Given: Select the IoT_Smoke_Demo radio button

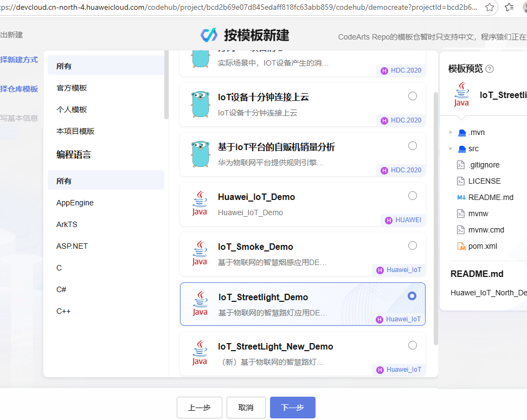Looking at the screenshot, I should 413,245.
